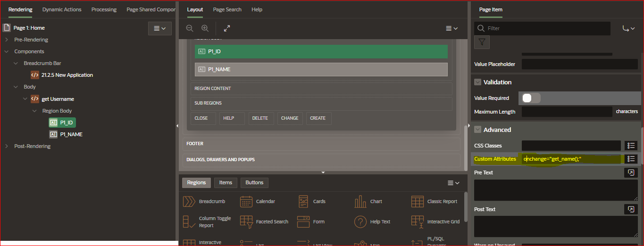Viewport: 644px width, 246px height.
Task: Click the property filter funnel icon
Action: [482, 42]
